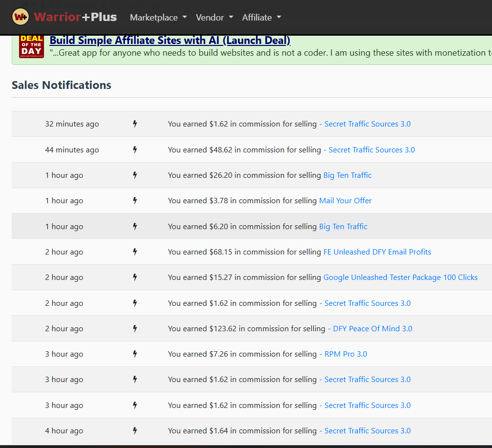Click lightning icon beside Mail Your Offer sale
Image resolution: width=492 pixels, height=448 pixels.
tap(135, 200)
